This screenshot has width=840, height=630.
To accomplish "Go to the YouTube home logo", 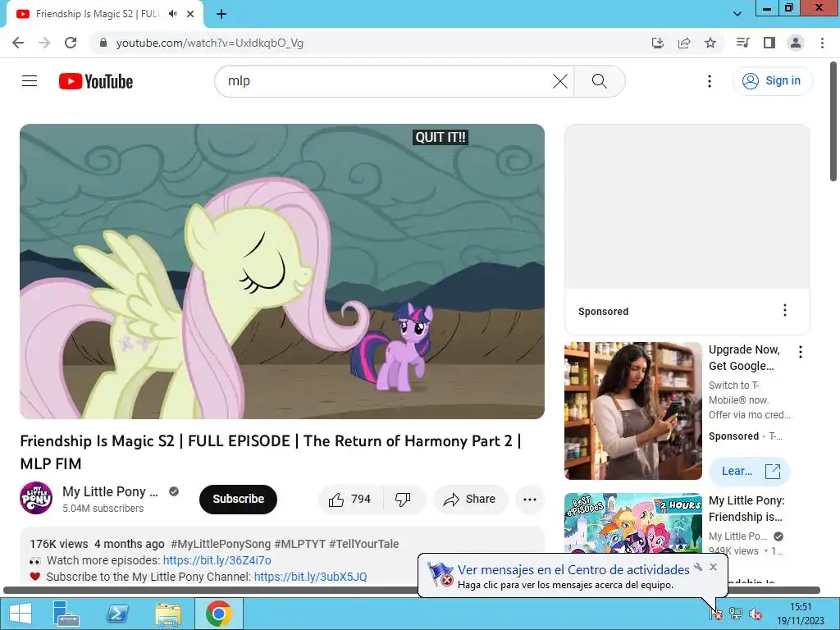I will pyautogui.click(x=96, y=81).
